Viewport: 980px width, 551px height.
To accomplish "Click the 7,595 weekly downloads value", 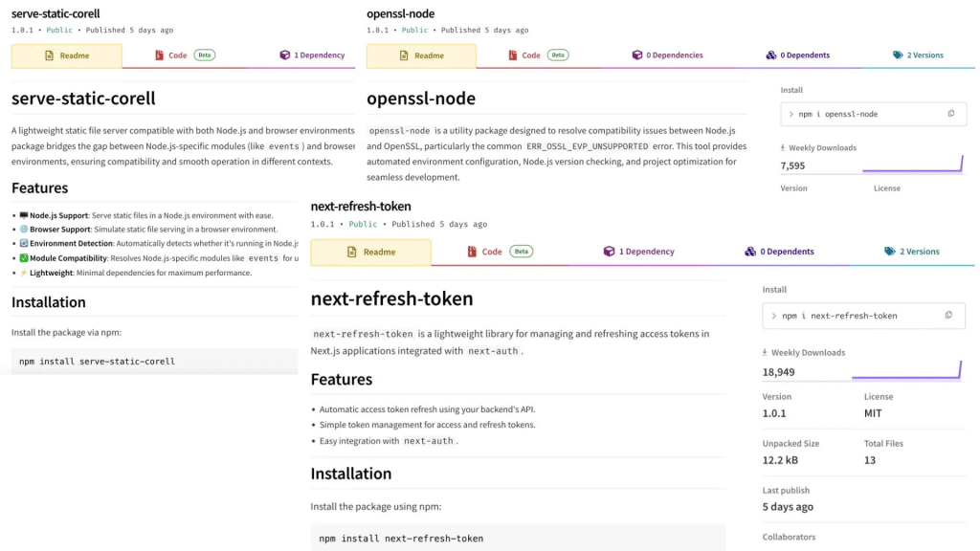I will (x=792, y=165).
